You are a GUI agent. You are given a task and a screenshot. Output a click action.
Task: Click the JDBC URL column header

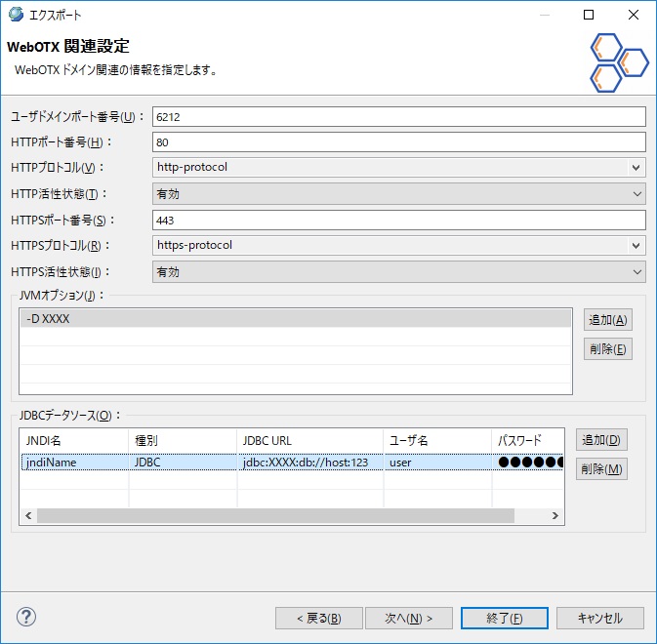tap(309, 440)
